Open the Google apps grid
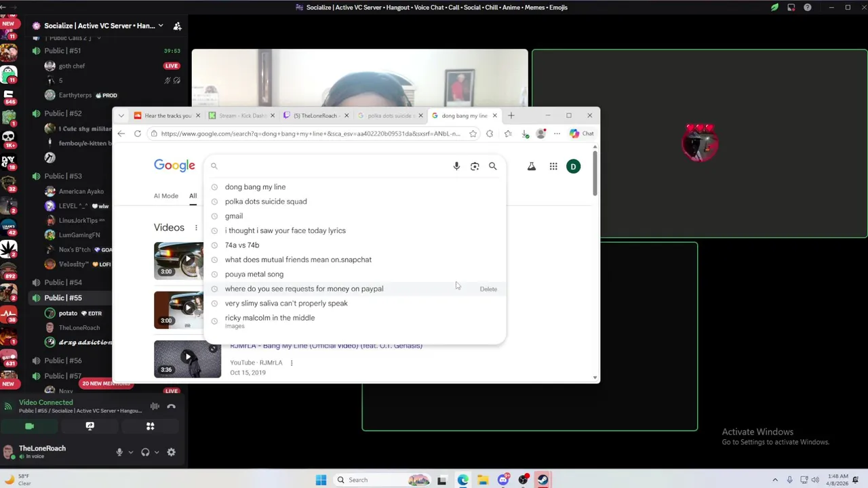Image resolution: width=868 pixels, height=488 pixels. click(x=553, y=166)
